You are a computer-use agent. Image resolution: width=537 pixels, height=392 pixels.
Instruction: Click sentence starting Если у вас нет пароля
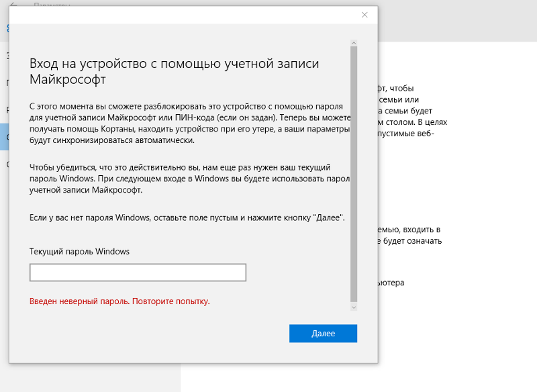pyautogui.click(x=187, y=217)
